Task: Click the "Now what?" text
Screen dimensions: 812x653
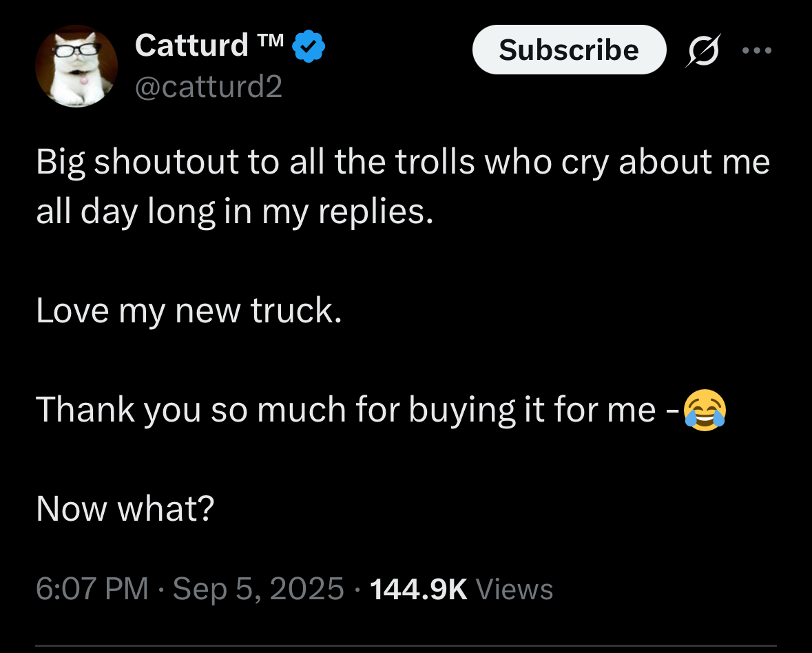Action: [125, 508]
